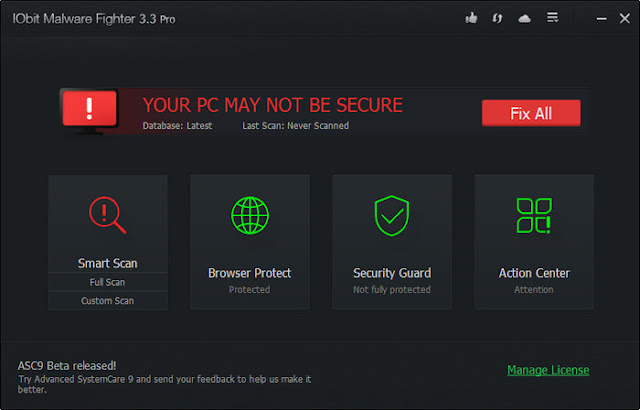This screenshot has height=410, width=640.
Task: Minimize the IObit Malware Fighter window
Action: [601, 18]
